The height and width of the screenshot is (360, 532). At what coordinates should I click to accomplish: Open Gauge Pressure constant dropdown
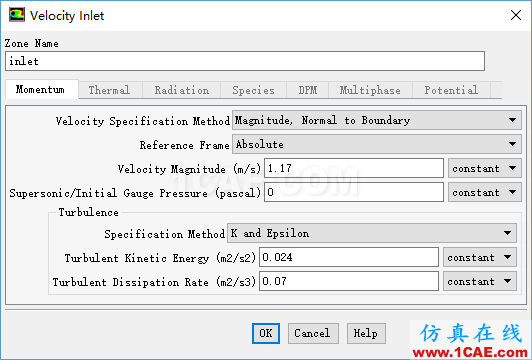(484, 192)
